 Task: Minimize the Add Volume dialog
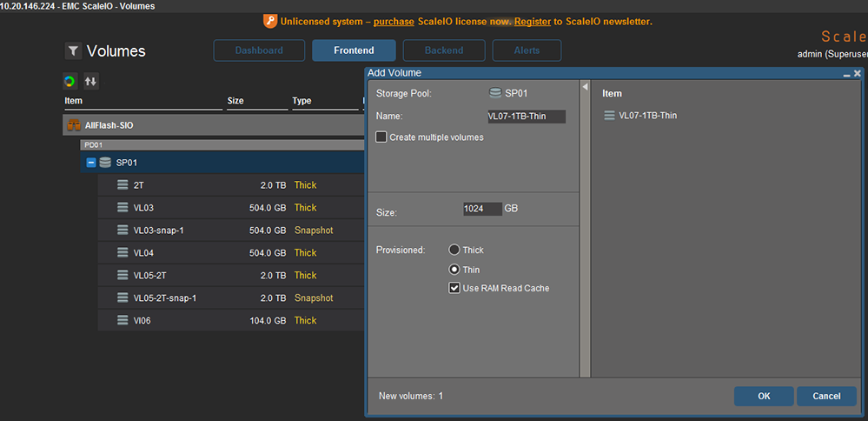point(846,74)
